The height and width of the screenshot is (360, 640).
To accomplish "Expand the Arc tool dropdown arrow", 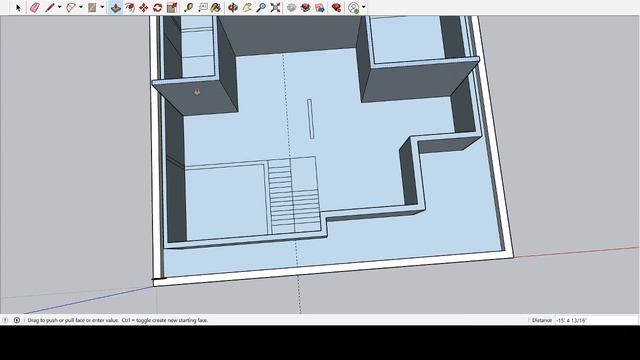I will coord(81,7).
